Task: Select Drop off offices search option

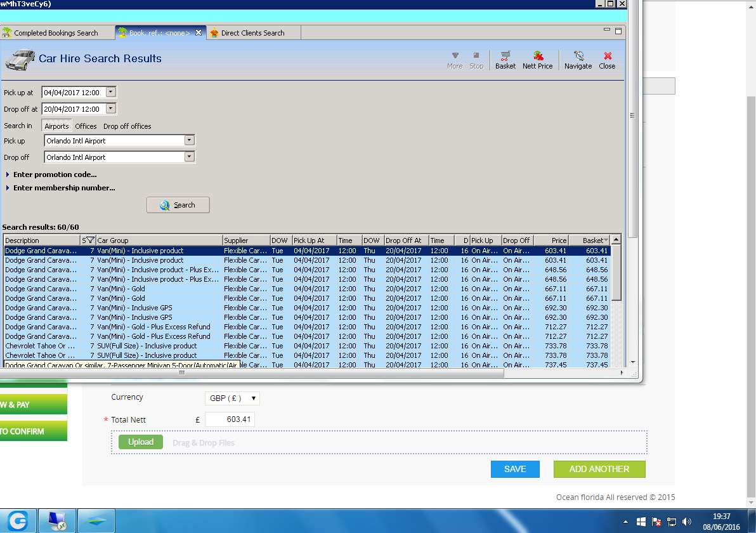Action: [127, 126]
